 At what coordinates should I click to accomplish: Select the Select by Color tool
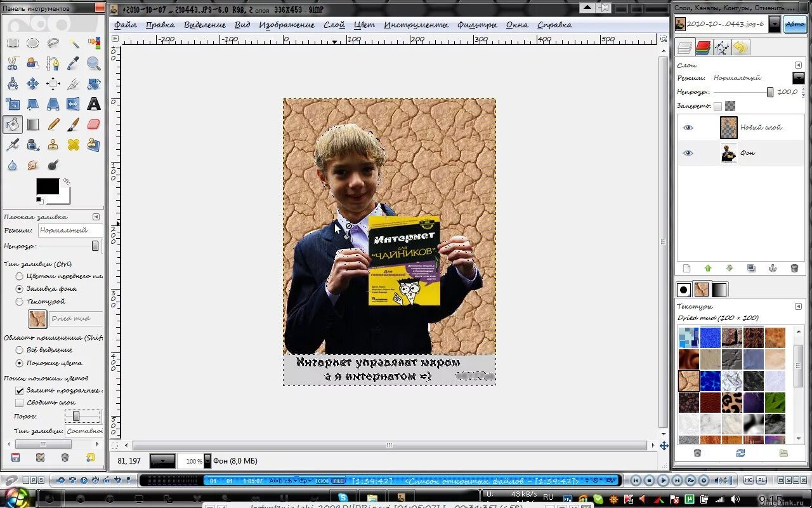coord(94,43)
